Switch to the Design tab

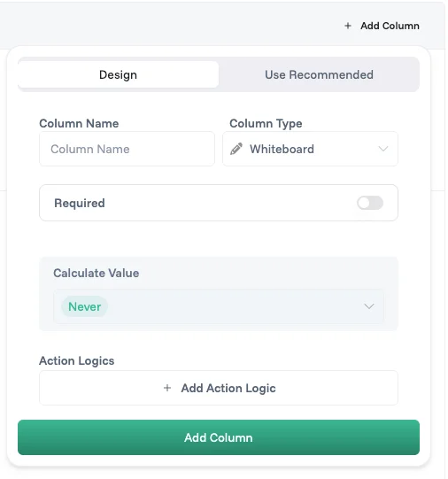[118, 74]
